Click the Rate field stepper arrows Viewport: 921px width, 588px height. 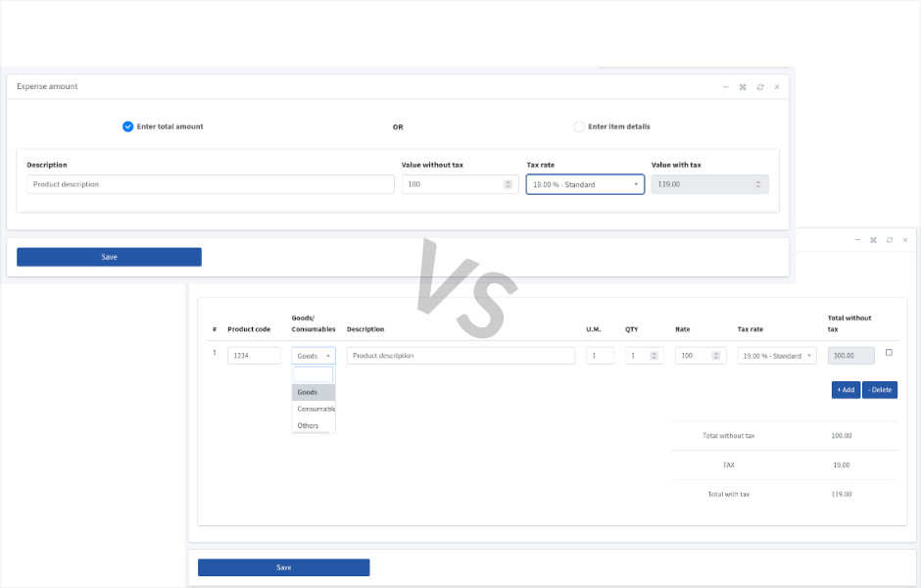point(715,356)
